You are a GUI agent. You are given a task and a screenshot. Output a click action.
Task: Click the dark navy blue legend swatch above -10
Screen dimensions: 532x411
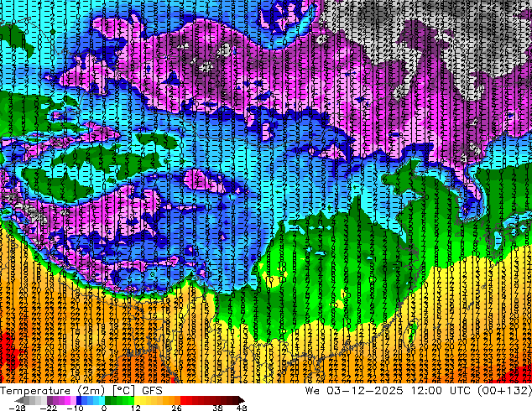click(79, 400)
